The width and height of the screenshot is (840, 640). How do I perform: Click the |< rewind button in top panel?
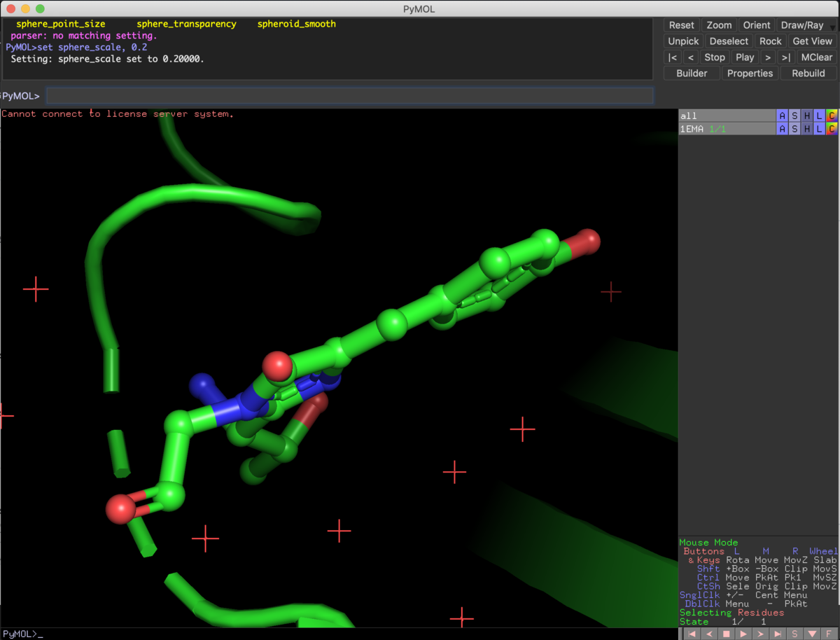click(x=673, y=57)
